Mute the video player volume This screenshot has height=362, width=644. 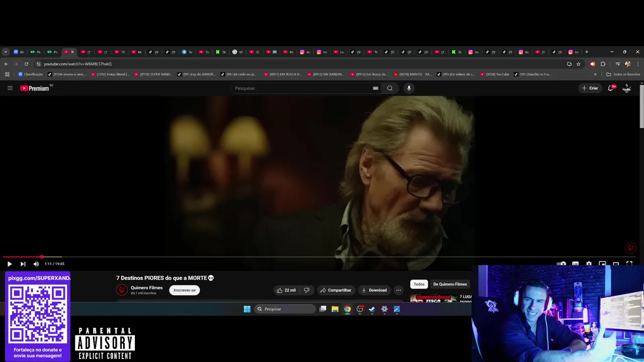[x=36, y=264]
